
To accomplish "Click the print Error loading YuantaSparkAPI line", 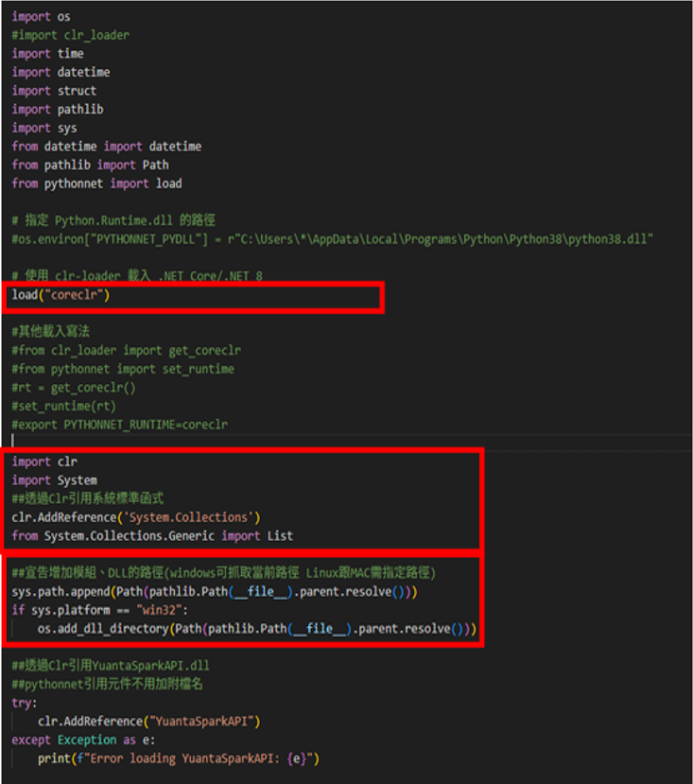I will tap(179, 758).
